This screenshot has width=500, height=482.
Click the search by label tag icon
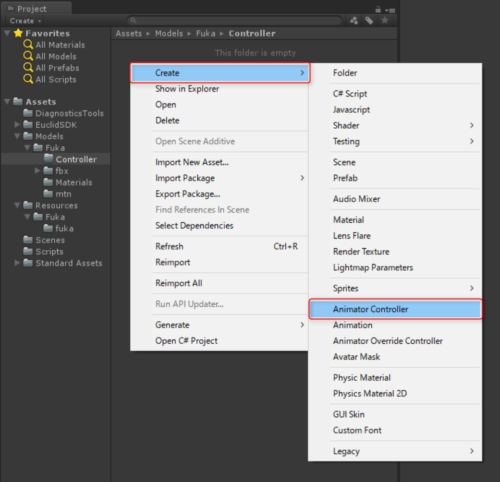tap(369, 21)
